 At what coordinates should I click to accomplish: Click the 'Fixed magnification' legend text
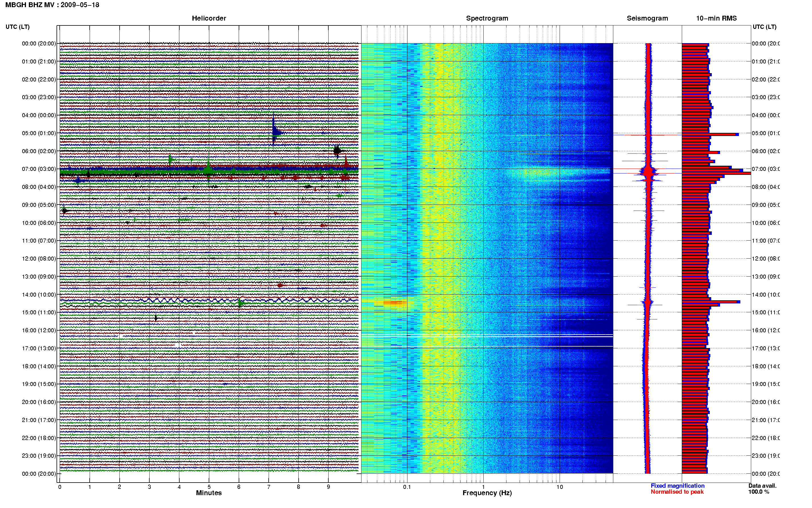coord(678,486)
